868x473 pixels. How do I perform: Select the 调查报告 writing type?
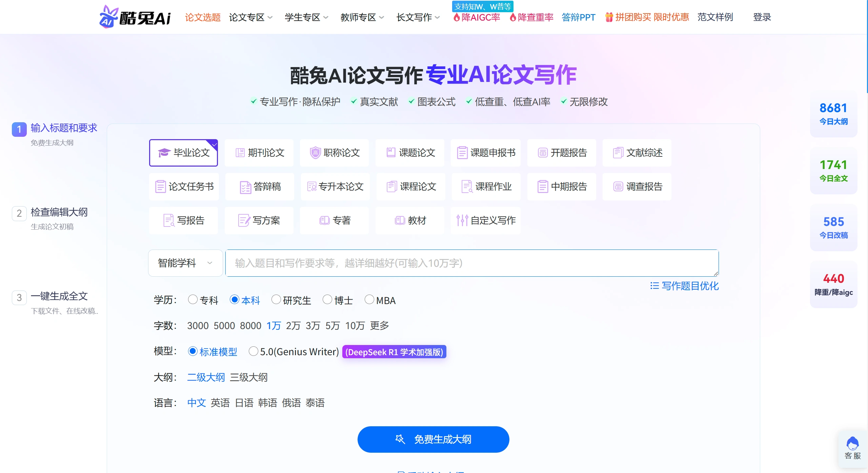[x=637, y=187]
